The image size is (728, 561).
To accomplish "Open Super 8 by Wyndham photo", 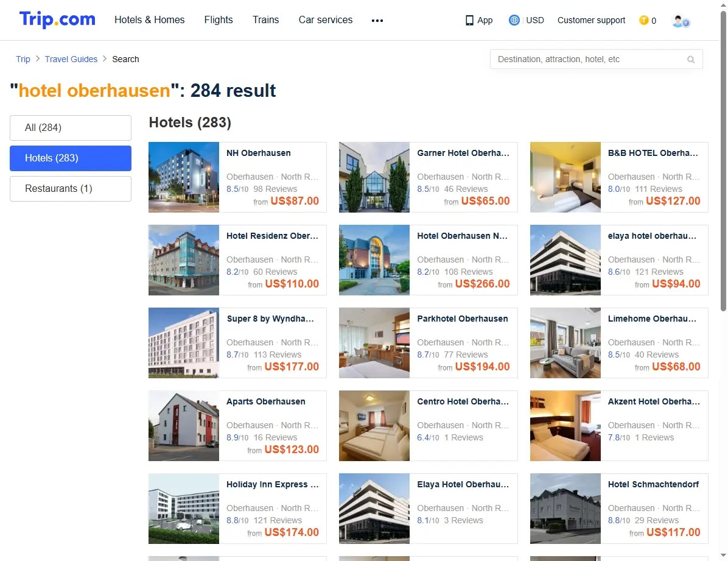I will (183, 342).
